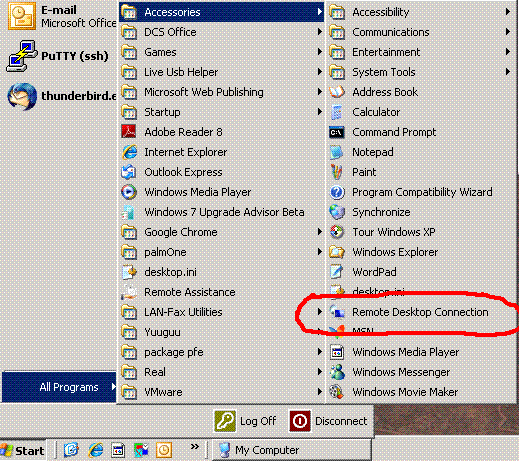Open the Yuuguu folder entry
Image resolution: width=519 pixels, height=461 pixels.
221,332
